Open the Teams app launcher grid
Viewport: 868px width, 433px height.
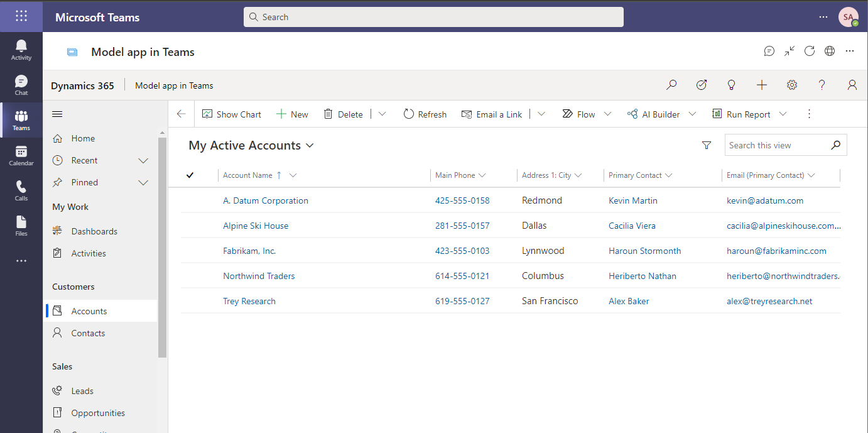[x=21, y=16]
